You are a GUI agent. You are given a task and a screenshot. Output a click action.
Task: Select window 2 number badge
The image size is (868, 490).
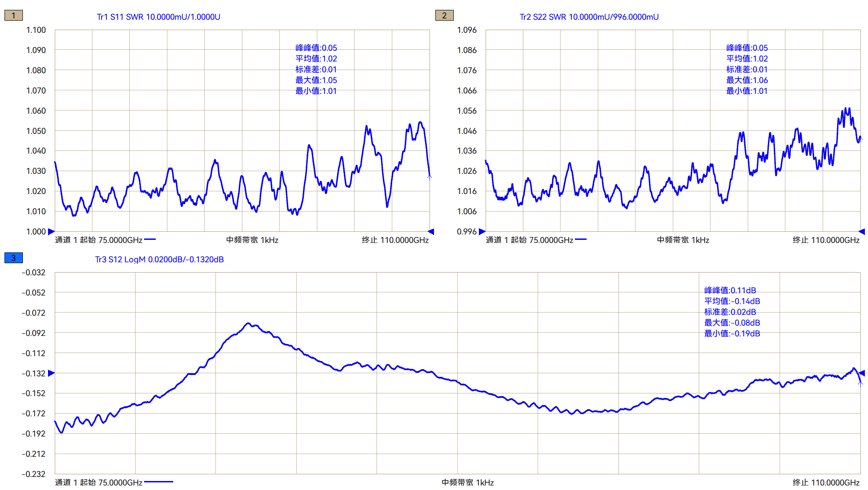[x=444, y=16]
